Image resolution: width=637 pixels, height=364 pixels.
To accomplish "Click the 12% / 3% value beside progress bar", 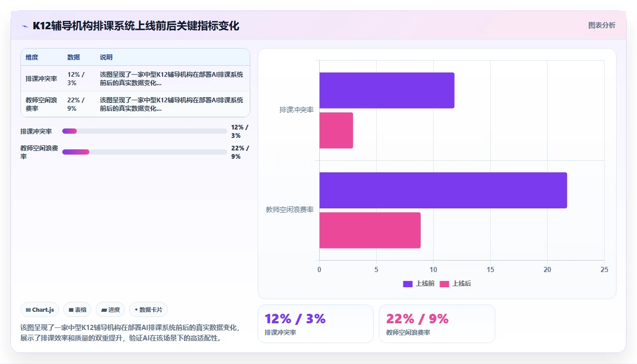I will pyautogui.click(x=240, y=132).
